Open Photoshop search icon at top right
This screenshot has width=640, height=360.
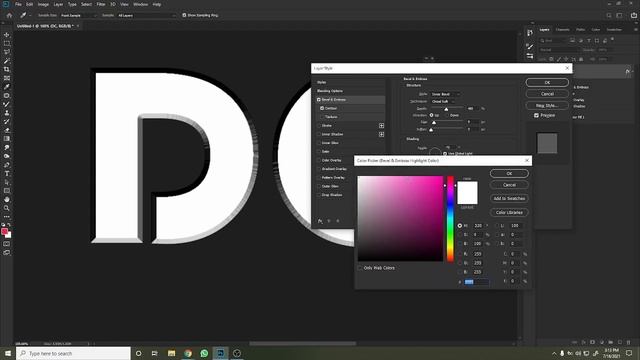click(x=609, y=16)
